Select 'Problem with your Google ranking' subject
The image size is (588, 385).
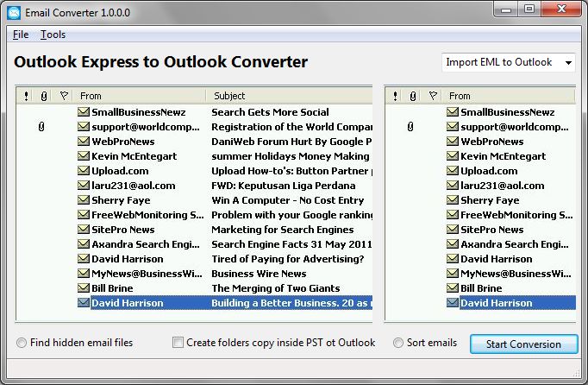coord(291,215)
